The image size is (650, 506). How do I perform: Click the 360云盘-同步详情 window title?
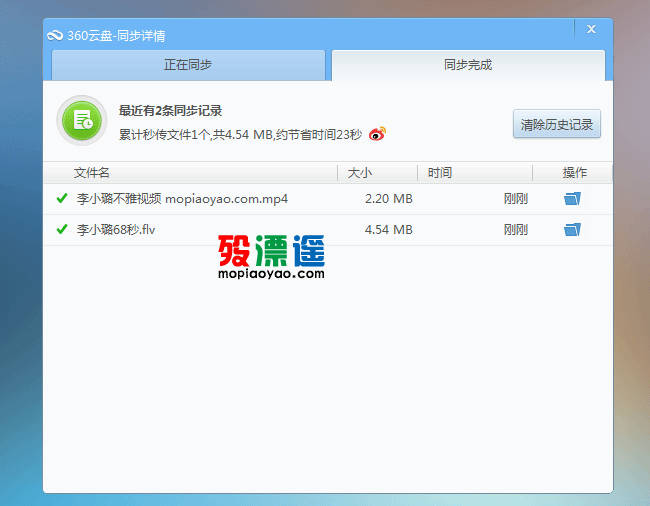116,36
